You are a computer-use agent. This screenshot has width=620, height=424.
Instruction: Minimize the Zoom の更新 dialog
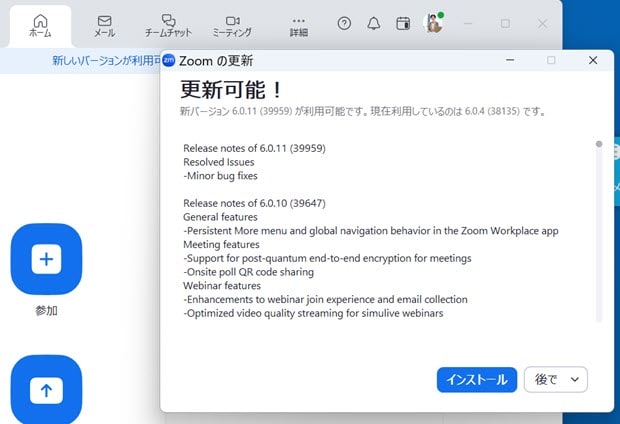[509, 60]
